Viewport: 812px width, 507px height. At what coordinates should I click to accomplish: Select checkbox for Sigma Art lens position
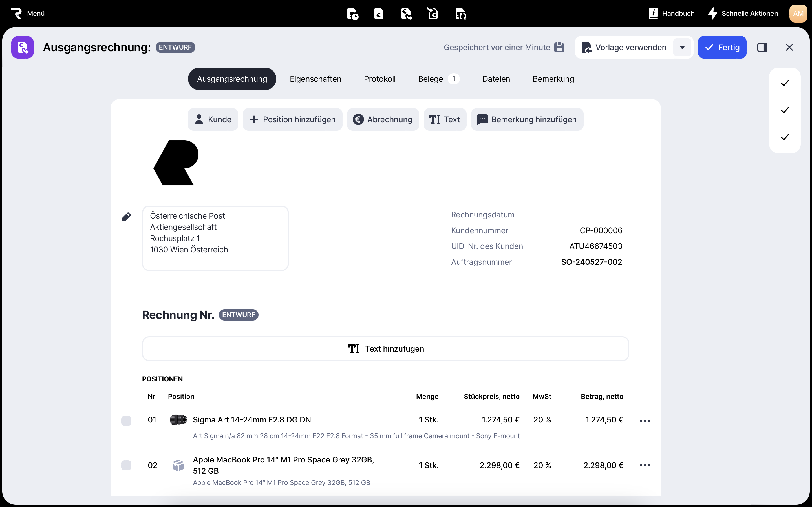[x=126, y=421]
